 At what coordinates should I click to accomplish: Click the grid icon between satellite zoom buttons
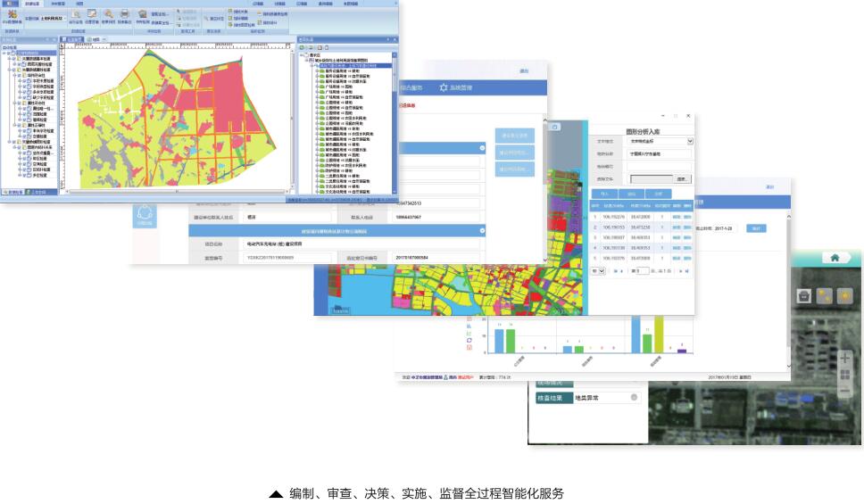(844, 376)
